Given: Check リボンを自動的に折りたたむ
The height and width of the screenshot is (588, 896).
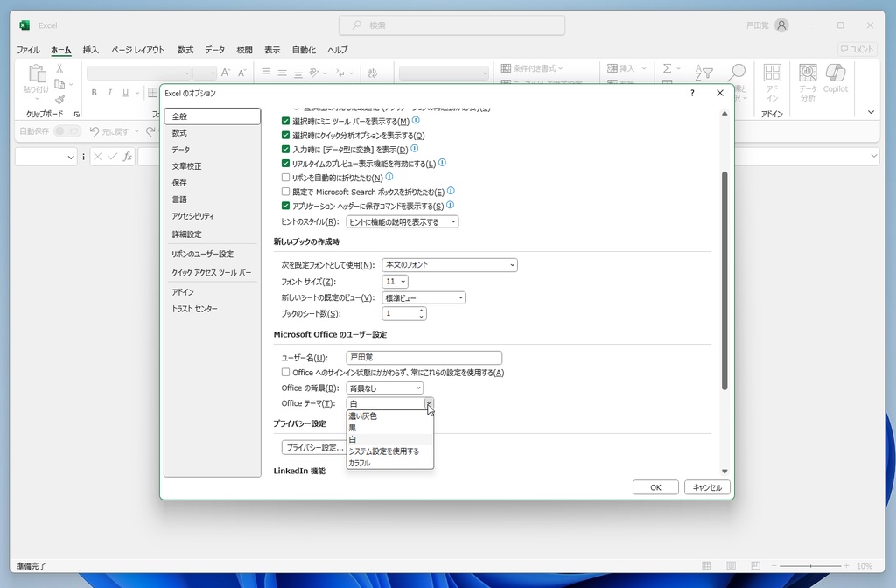Looking at the screenshot, I should coord(286,178).
